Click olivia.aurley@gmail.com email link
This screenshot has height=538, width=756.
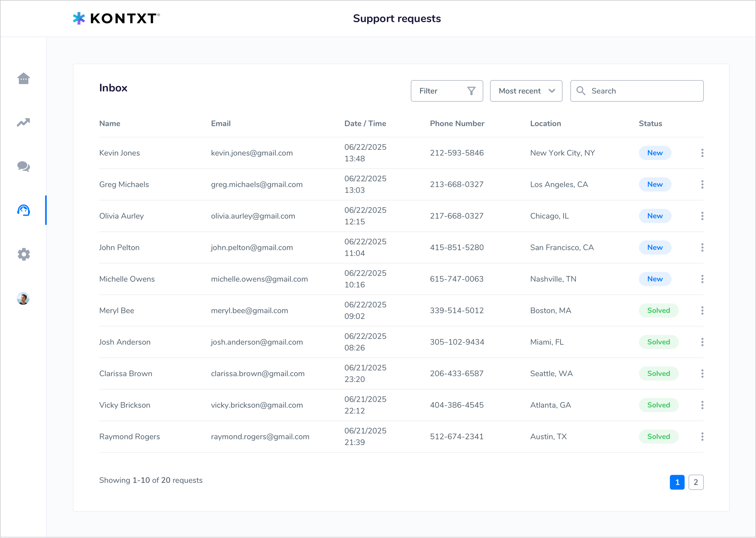[x=253, y=216]
